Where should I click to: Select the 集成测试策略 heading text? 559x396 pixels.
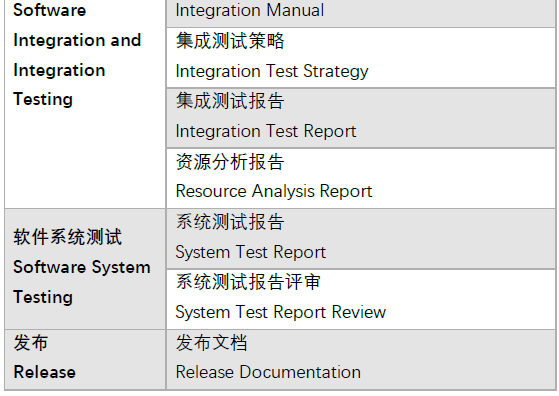pyautogui.click(x=230, y=41)
